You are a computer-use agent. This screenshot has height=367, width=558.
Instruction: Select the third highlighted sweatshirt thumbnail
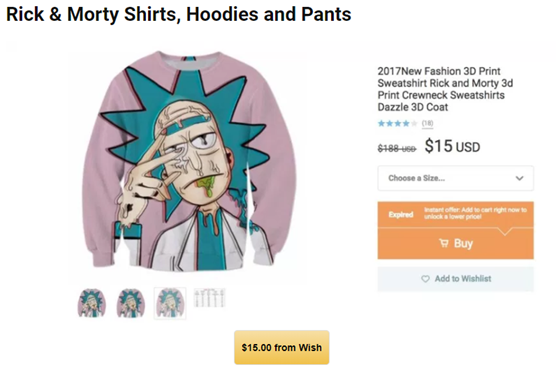(x=170, y=303)
